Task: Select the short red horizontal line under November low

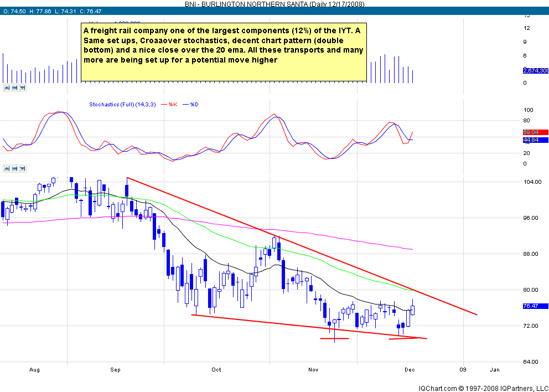Action: [x=334, y=338]
